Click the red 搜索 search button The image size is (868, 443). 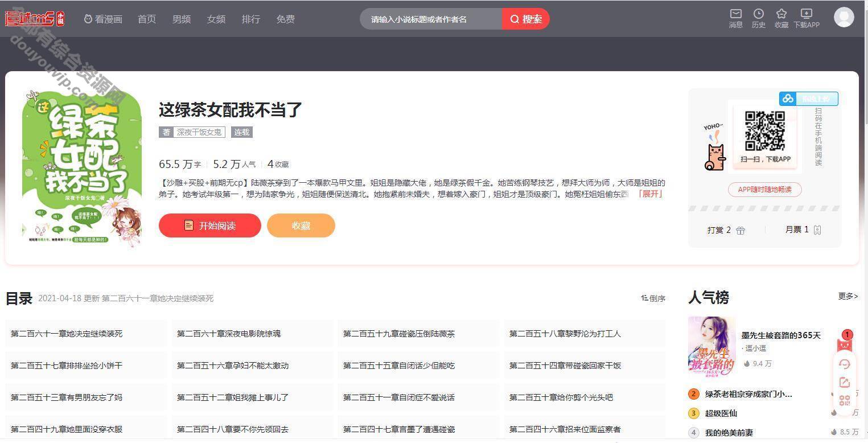[x=526, y=19]
